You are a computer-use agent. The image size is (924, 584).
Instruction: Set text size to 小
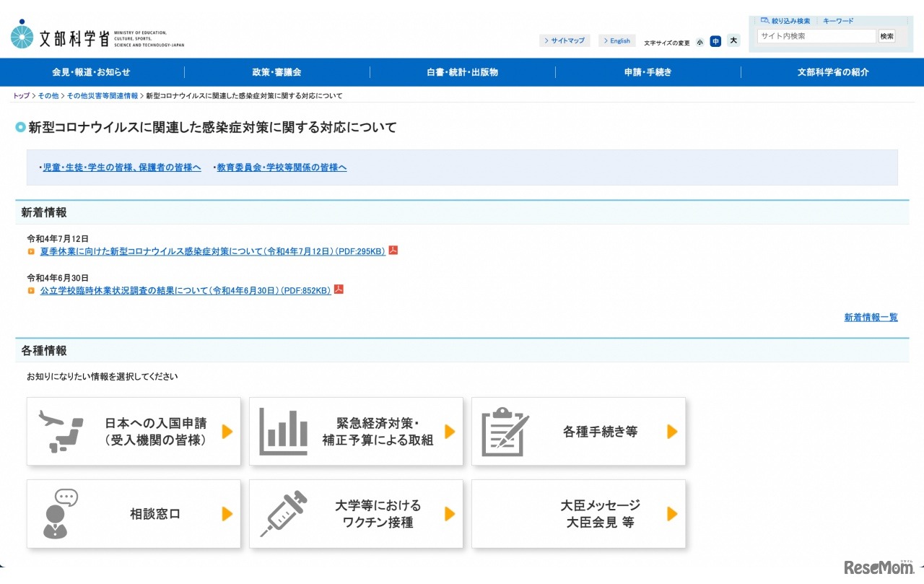click(699, 41)
